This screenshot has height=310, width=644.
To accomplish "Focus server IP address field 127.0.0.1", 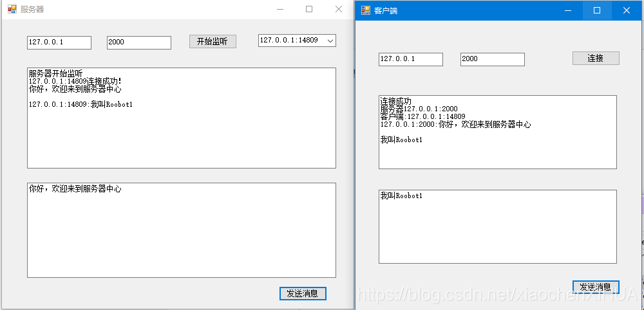I will 59,42.
